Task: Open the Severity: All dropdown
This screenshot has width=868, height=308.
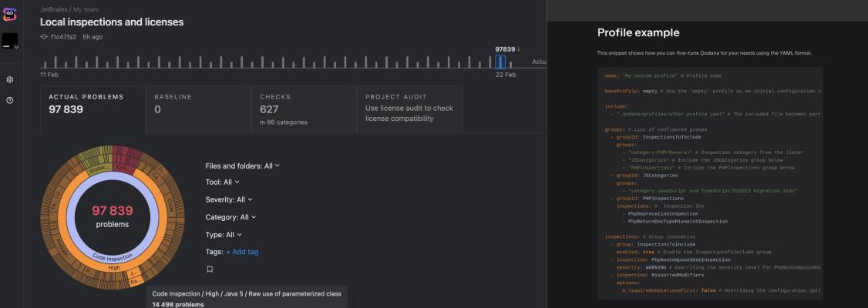Action: (x=229, y=199)
